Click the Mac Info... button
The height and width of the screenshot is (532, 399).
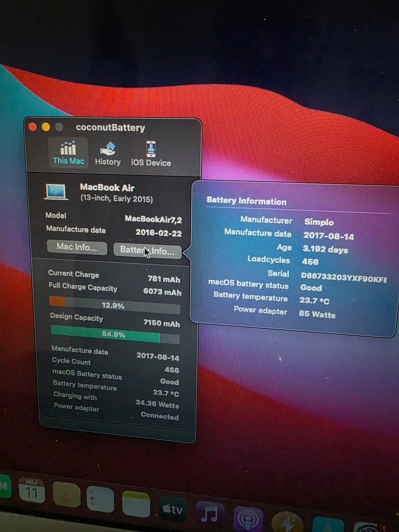coord(77,247)
